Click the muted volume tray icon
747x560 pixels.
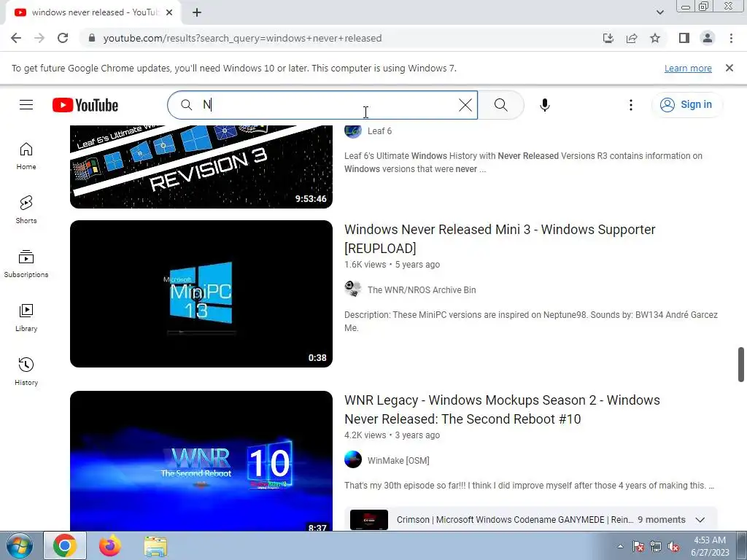coord(673,546)
